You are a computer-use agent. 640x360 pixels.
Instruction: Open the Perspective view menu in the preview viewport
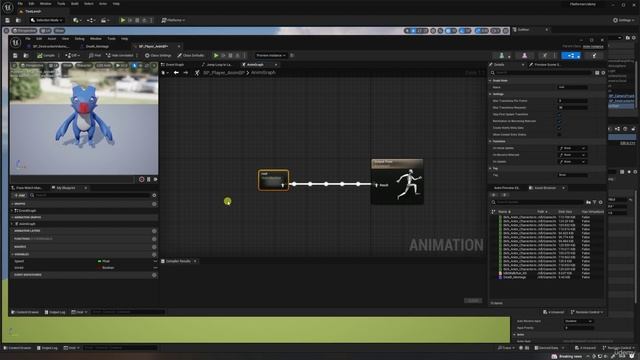[x=33, y=65]
